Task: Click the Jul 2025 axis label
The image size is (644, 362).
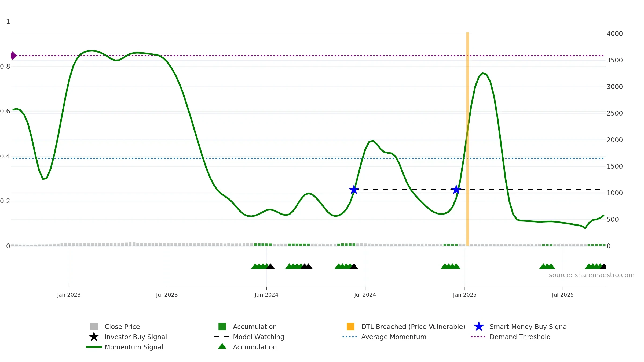Action: (x=563, y=295)
